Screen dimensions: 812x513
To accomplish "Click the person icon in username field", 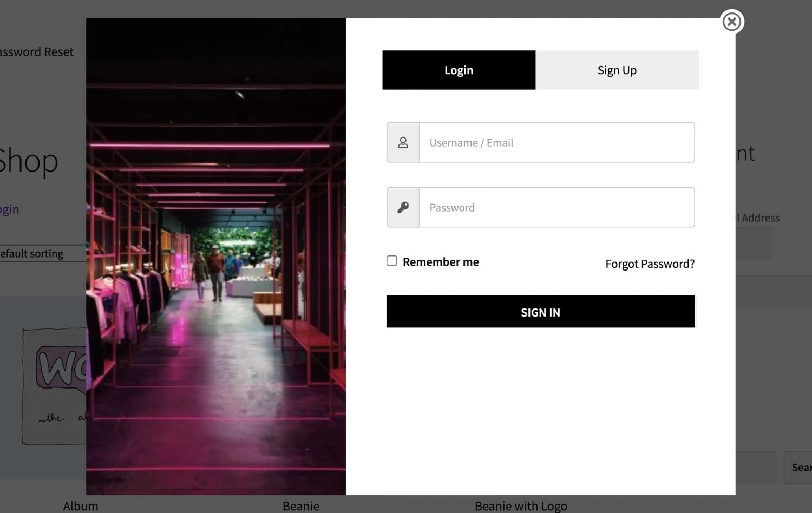I will (403, 142).
